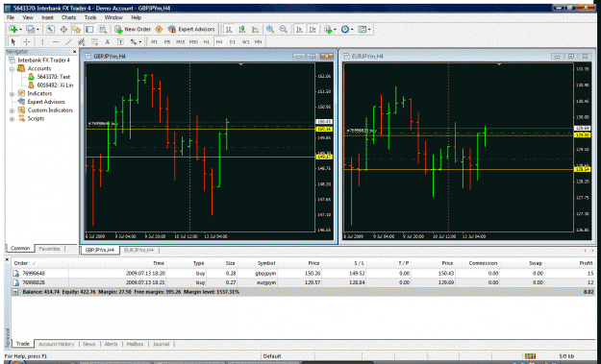Select order 76998648 gbpjpym row
This screenshot has width=601, height=364.
[x=304, y=274]
